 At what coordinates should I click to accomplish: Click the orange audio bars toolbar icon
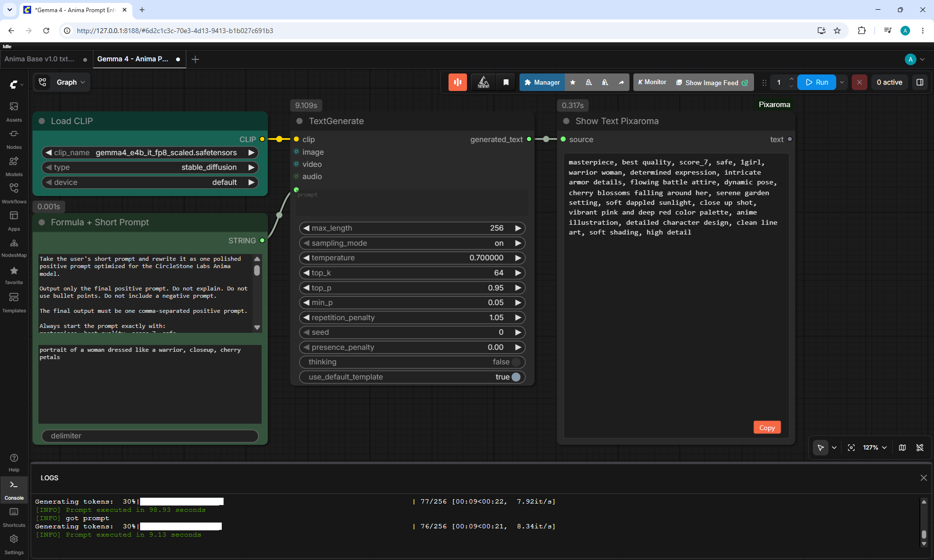[457, 82]
